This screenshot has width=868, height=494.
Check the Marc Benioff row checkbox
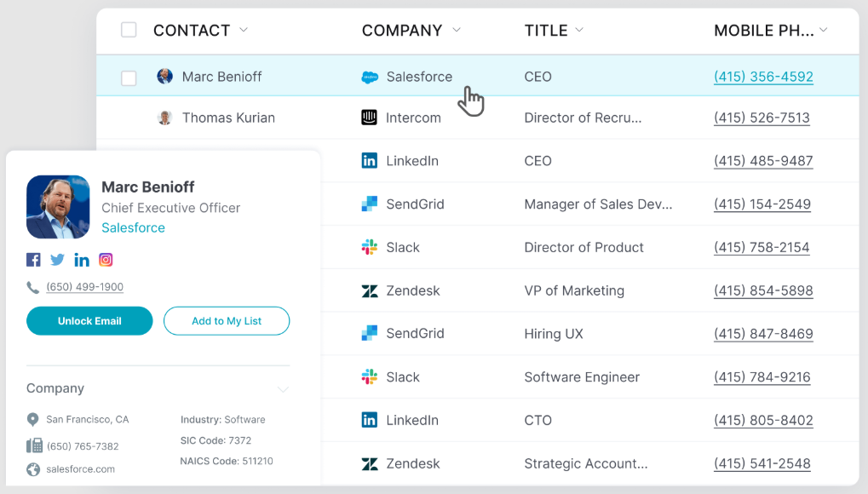click(x=129, y=78)
